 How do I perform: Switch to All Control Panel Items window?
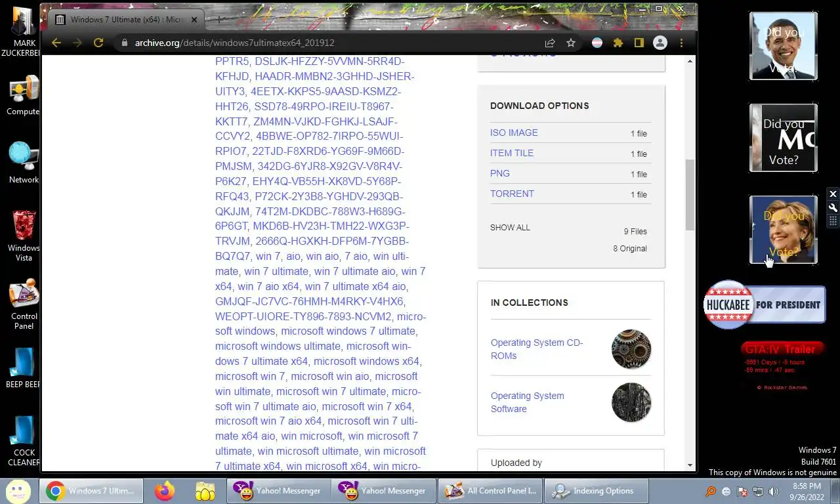click(491, 491)
